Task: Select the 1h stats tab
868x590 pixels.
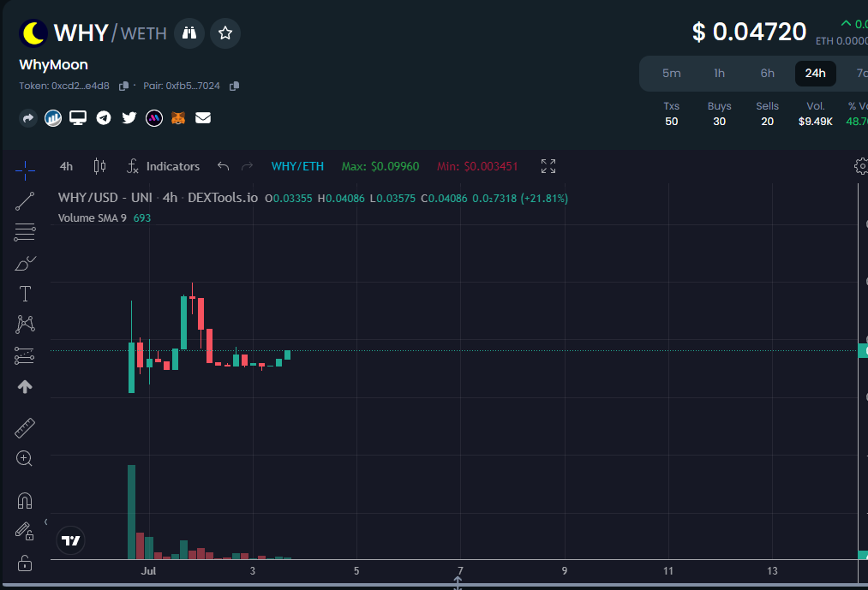Action: tap(719, 73)
